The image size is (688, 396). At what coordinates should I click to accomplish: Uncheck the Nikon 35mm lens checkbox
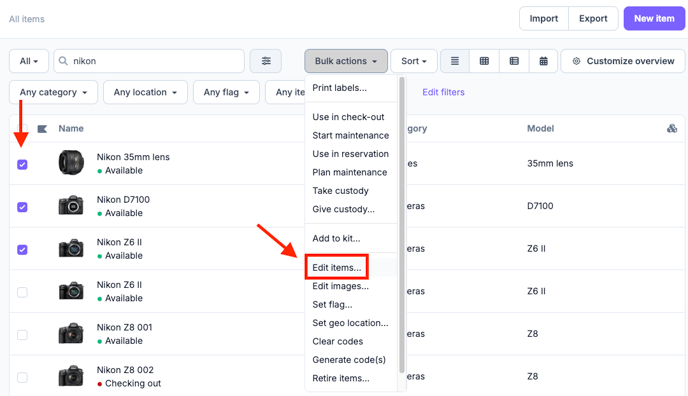click(x=22, y=164)
